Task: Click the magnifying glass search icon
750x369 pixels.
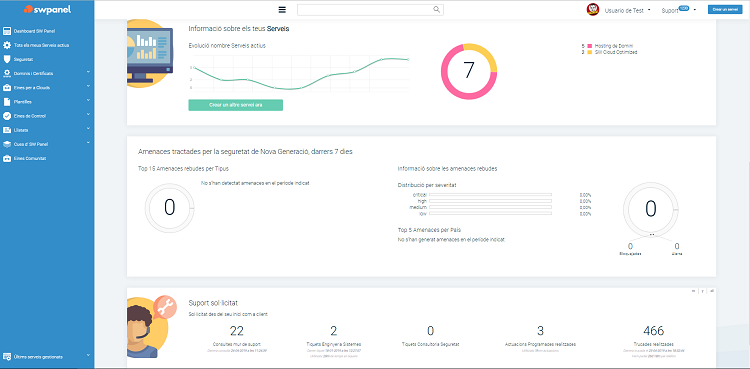Action: [436, 10]
